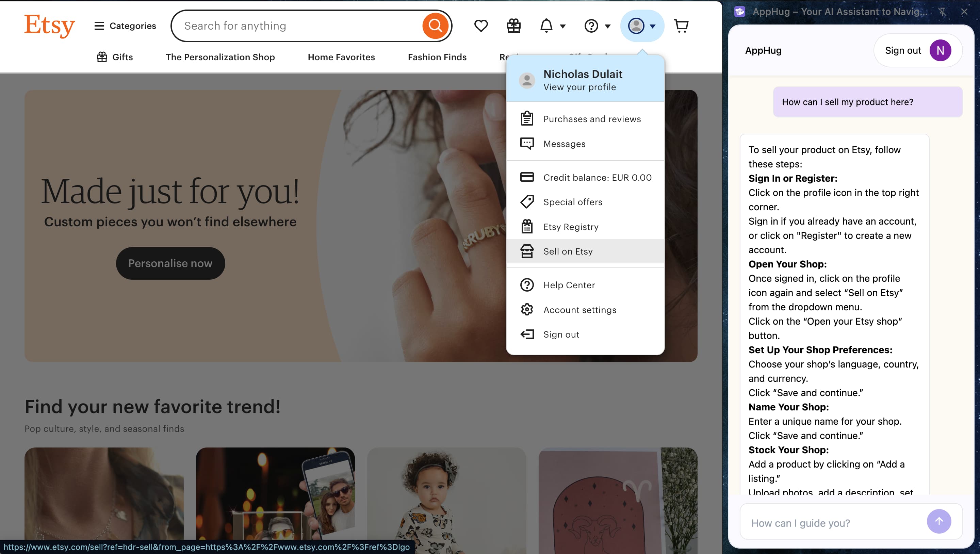Screen dimensions: 980x554
Task: Open the baby outfit trend thumbnail
Action: [x=447, y=500]
